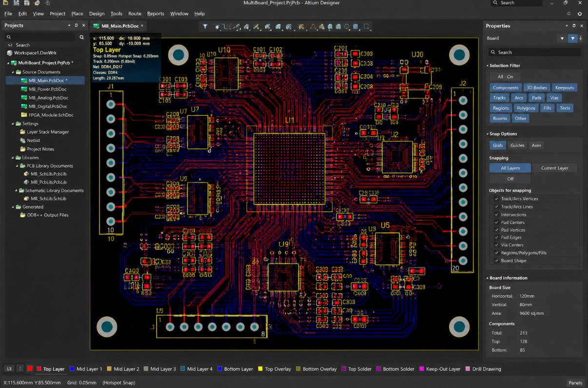This screenshot has height=388, width=588.
Task: Toggle the Pad Vertices checkbox
Action: coord(496,230)
